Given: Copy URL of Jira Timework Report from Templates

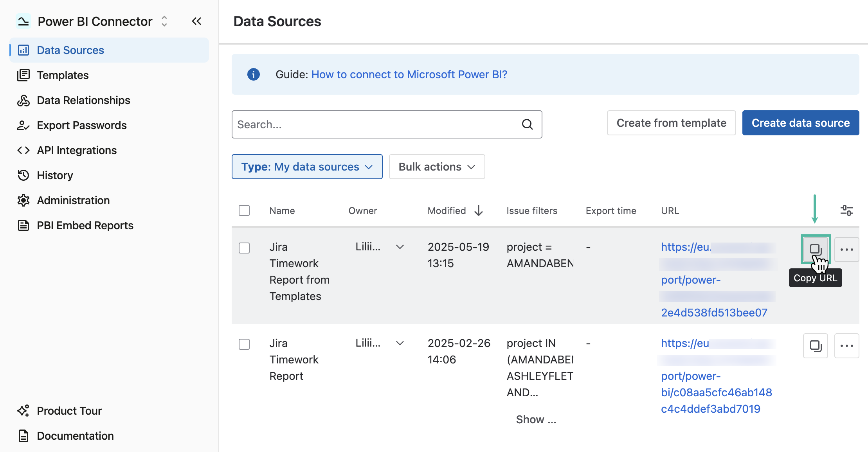Looking at the screenshot, I should click(816, 250).
